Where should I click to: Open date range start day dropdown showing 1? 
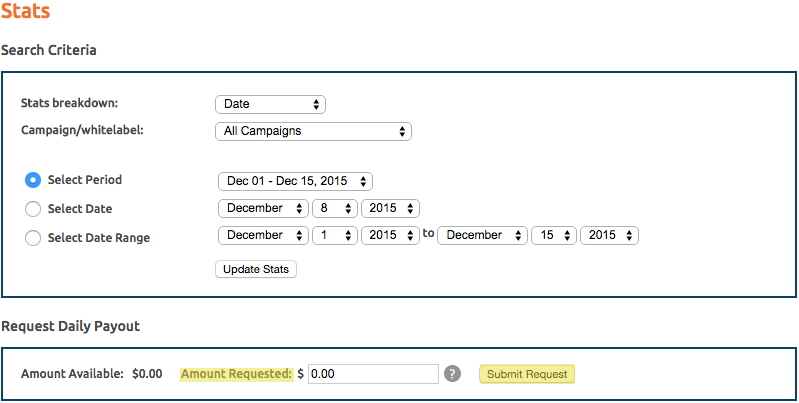pyautogui.click(x=335, y=236)
